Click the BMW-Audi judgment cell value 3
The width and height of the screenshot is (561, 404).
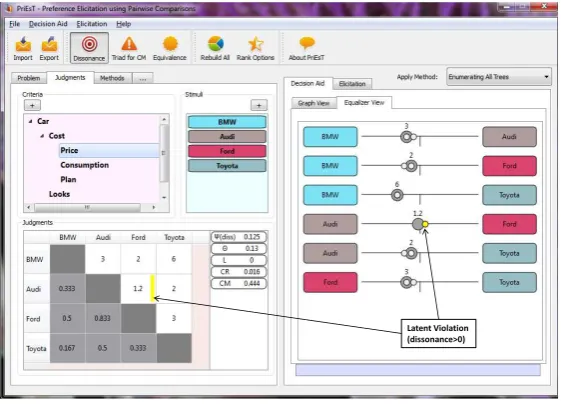click(x=103, y=259)
